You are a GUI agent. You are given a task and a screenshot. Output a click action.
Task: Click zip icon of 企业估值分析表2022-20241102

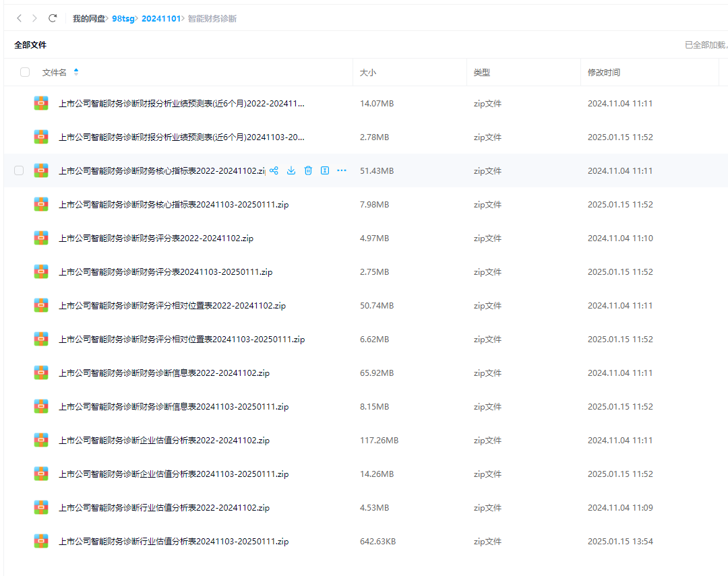tap(41, 440)
